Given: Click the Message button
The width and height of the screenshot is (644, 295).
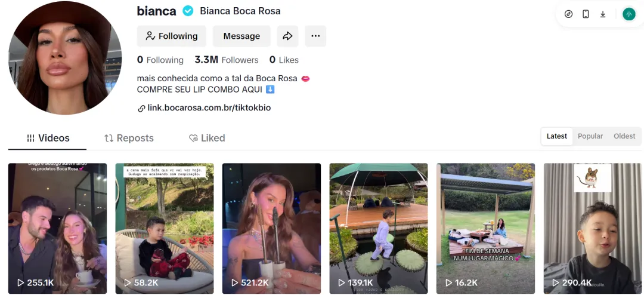Looking at the screenshot, I should (241, 36).
